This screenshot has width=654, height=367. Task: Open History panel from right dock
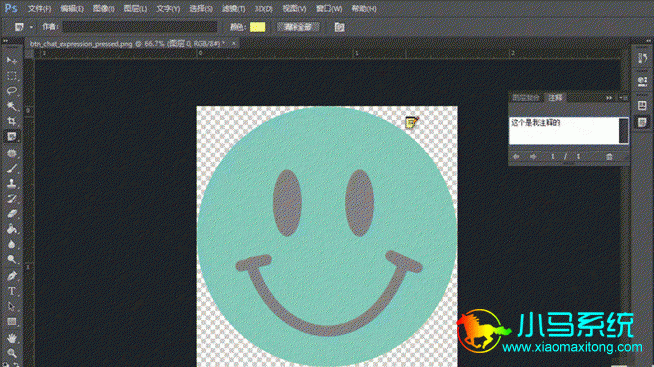coord(642,58)
